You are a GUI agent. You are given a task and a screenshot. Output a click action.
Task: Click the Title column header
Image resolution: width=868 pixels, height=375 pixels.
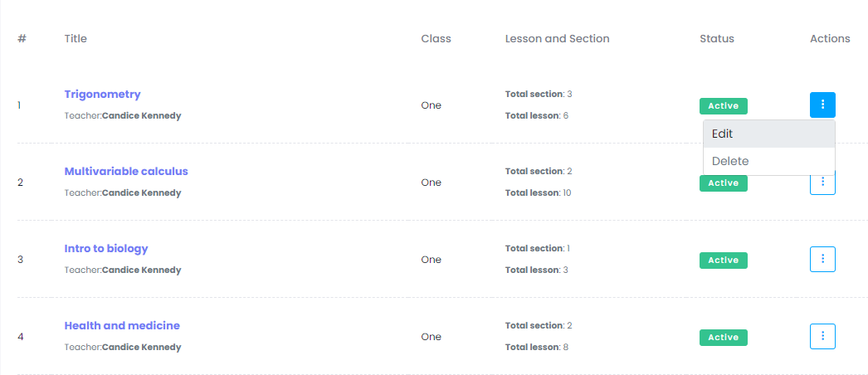coord(76,38)
